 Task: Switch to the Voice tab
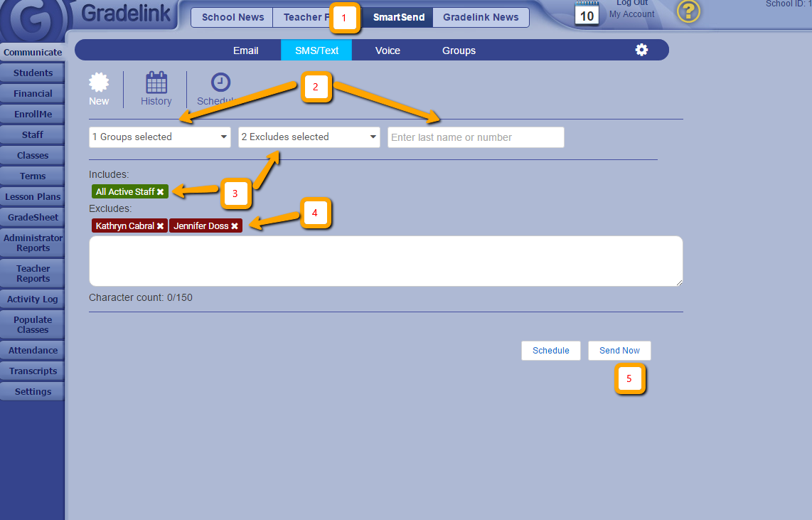click(388, 51)
